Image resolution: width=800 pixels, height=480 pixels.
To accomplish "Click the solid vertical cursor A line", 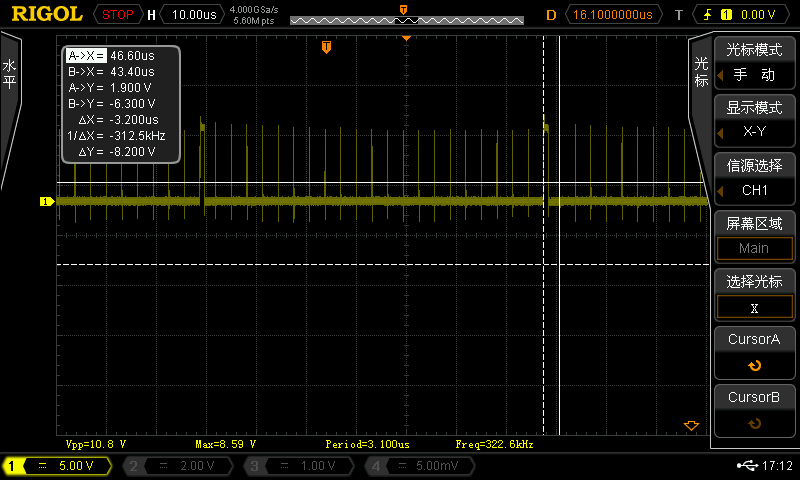I will click(x=559, y=235).
